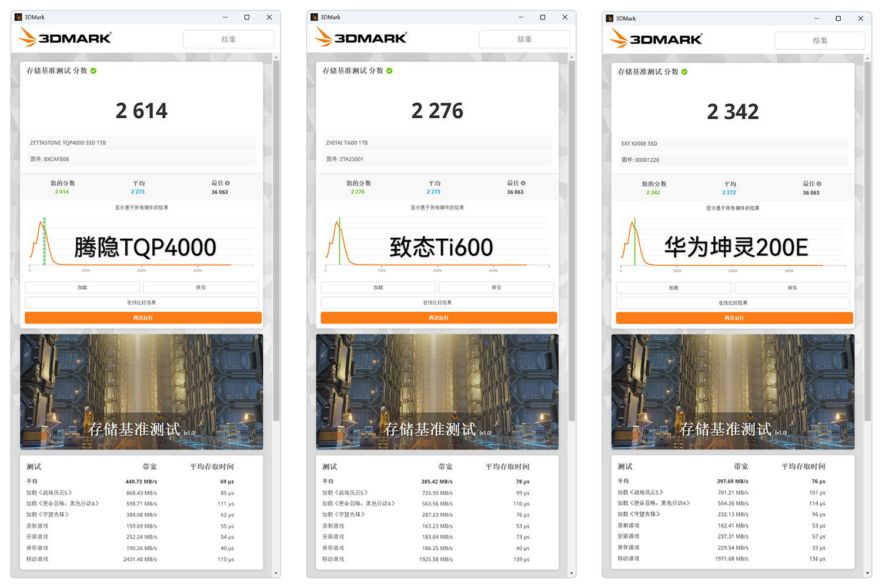Click 3DMark title icon in EXT X200E window
This screenshot has height=588, width=882.
pyautogui.click(x=610, y=18)
